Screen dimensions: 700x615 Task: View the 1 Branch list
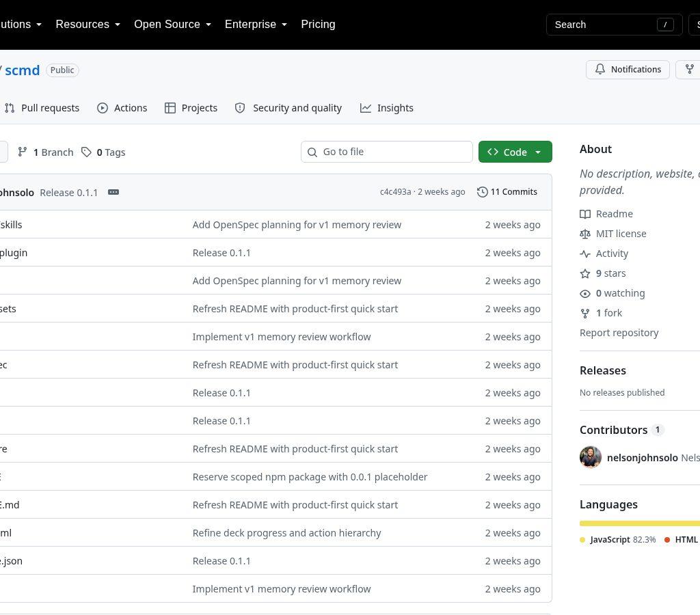coord(46,152)
